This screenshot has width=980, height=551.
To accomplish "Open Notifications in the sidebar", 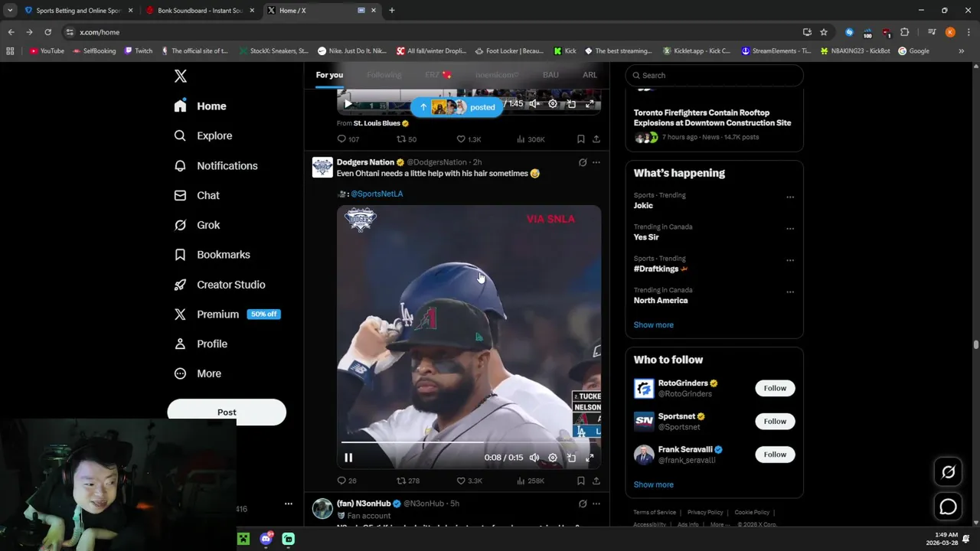I will tap(215, 165).
